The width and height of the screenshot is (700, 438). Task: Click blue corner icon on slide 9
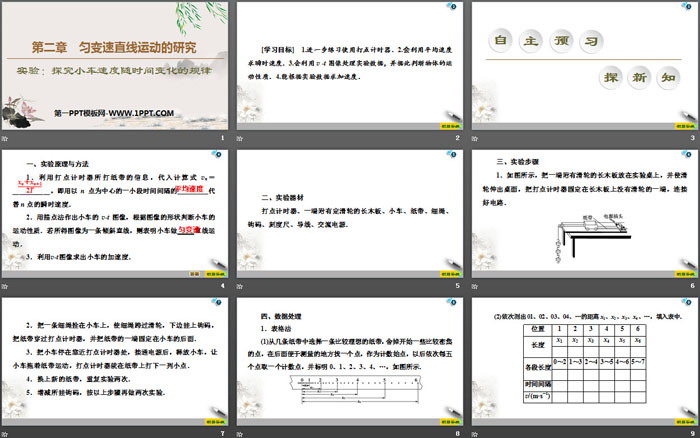(687, 302)
